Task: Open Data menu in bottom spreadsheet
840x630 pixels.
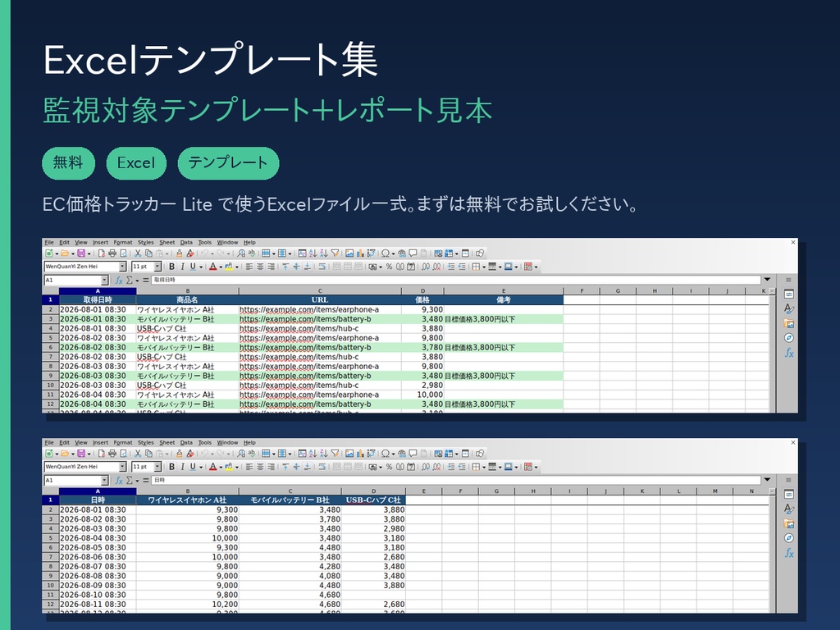Action: [x=186, y=442]
